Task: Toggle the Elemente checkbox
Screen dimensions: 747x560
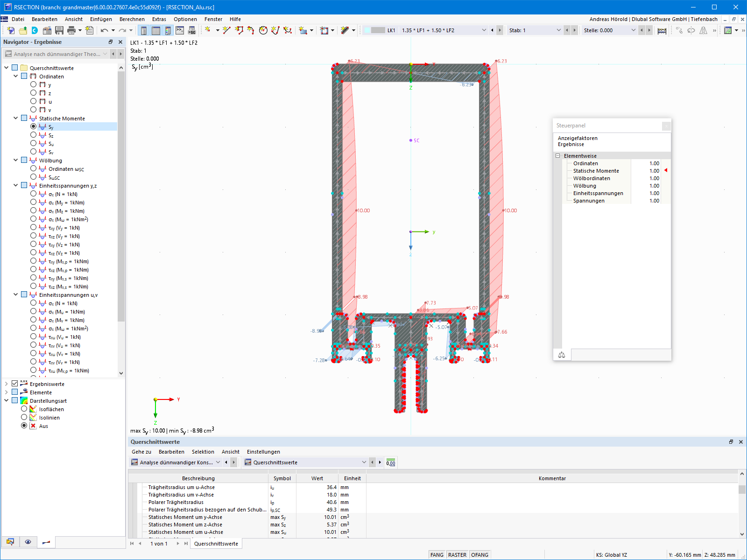Action: point(14,392)
